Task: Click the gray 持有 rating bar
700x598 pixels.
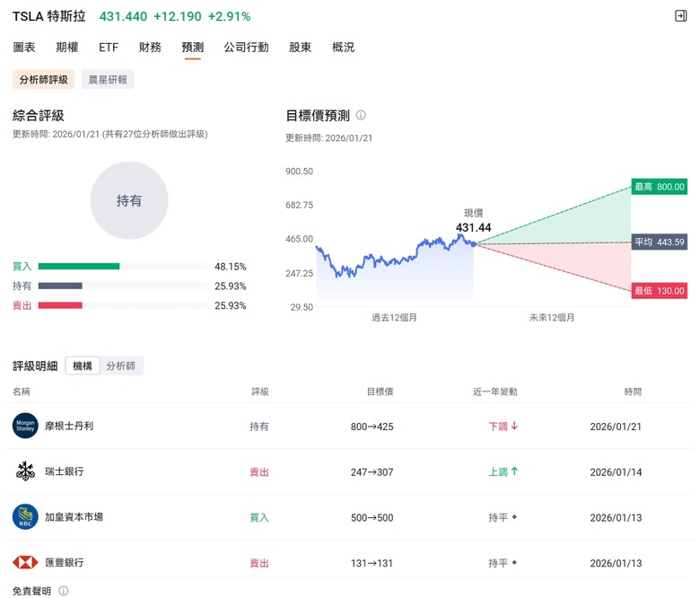Action: (60, 286)
